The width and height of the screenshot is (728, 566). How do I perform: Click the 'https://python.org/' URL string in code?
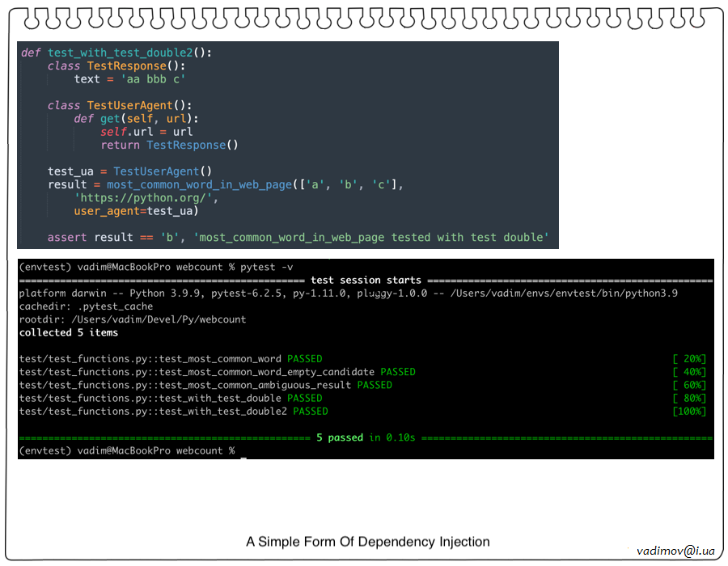point(146,198)
